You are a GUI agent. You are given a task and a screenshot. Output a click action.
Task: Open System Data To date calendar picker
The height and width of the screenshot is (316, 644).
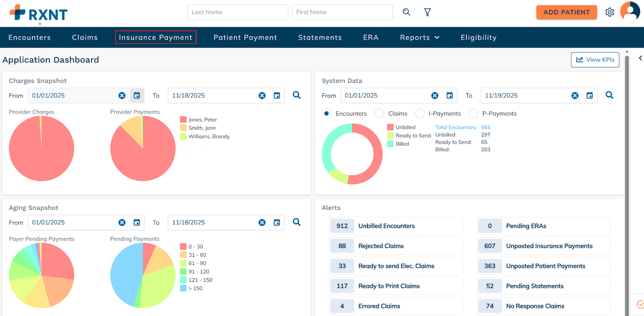(590, 96)
